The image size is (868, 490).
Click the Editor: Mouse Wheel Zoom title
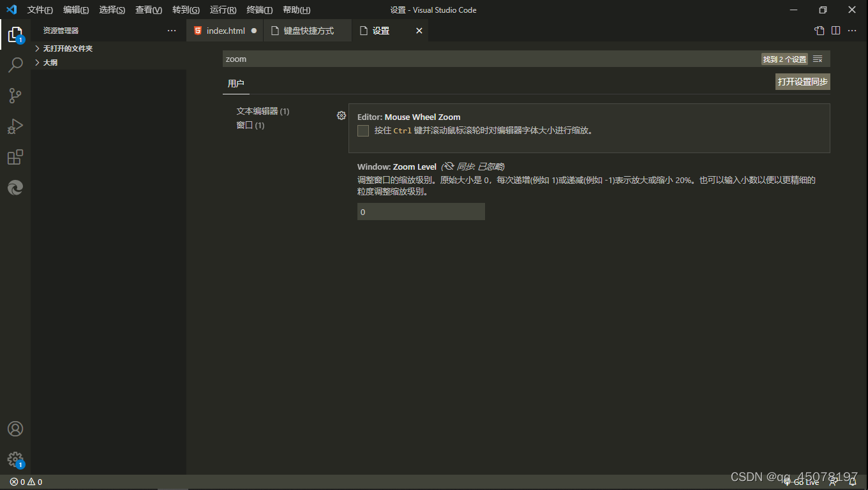[x=408, y=117]
